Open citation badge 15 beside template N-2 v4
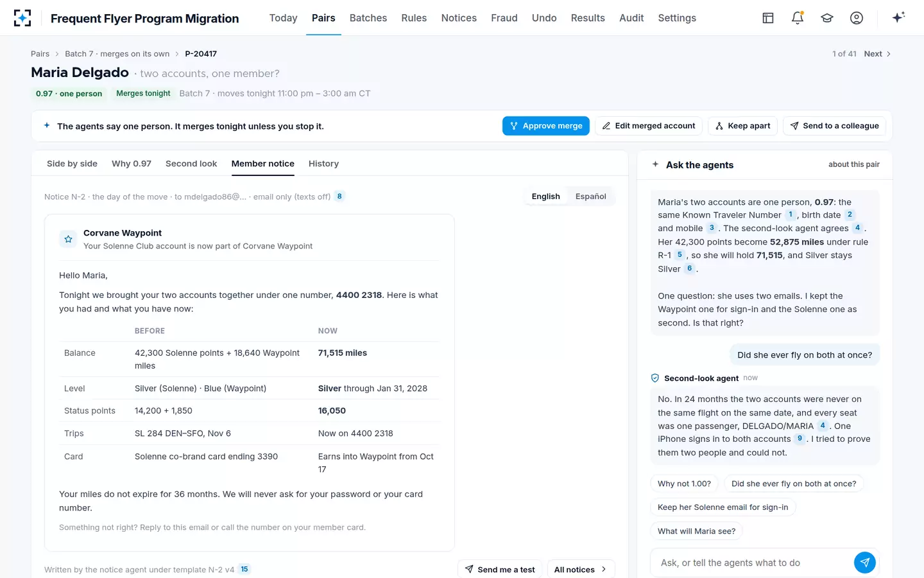The image size is (924, 578). pyautogui.click(x=244, y=569)
